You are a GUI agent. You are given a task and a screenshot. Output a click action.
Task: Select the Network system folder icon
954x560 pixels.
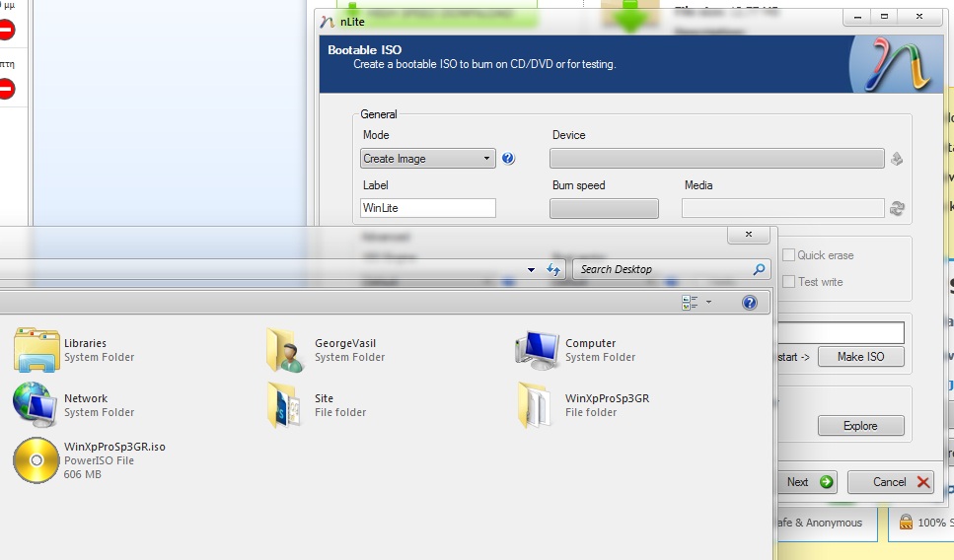35,405
